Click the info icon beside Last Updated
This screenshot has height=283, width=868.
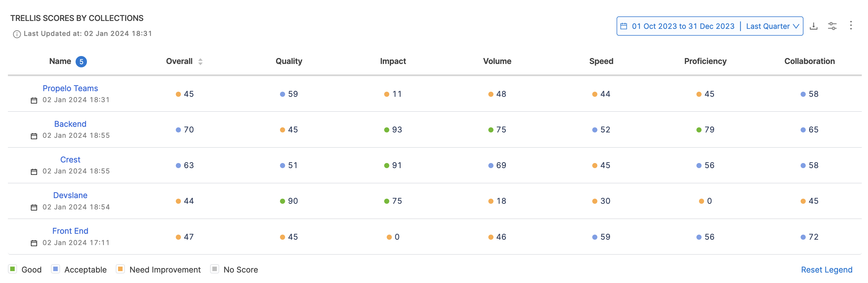[17, 34]
